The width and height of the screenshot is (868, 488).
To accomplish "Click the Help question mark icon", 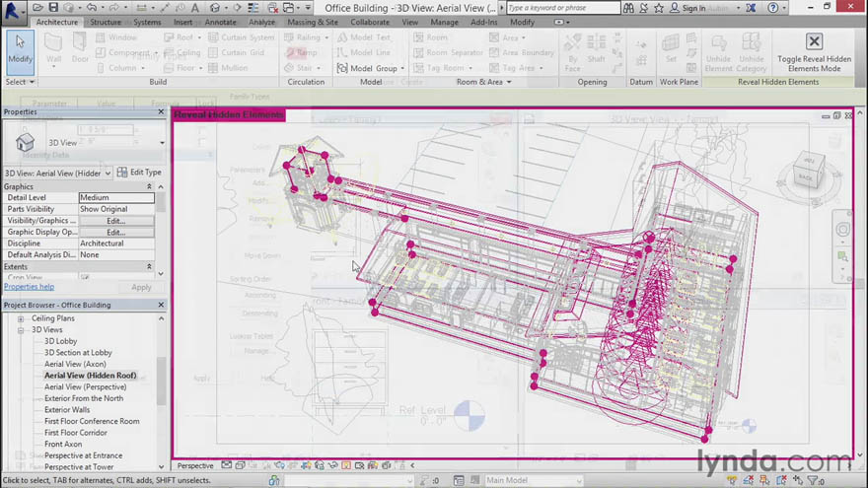I will [772, 8].
